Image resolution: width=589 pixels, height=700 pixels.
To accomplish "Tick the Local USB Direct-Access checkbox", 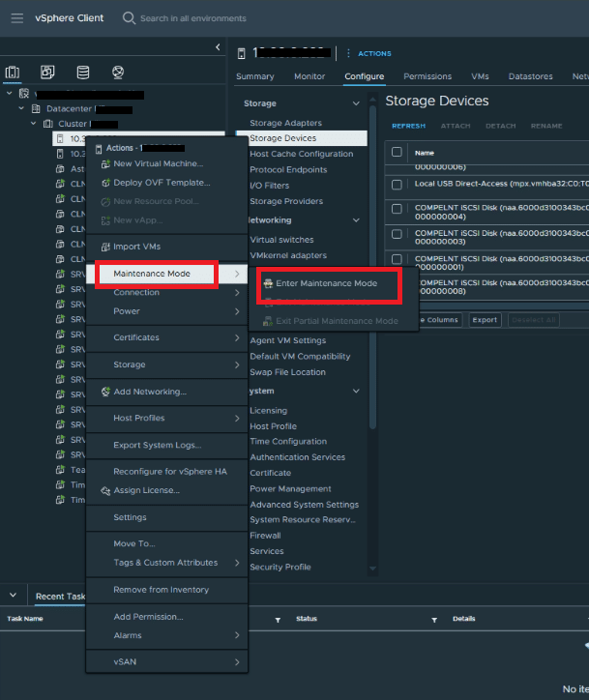I will (397, 184).
